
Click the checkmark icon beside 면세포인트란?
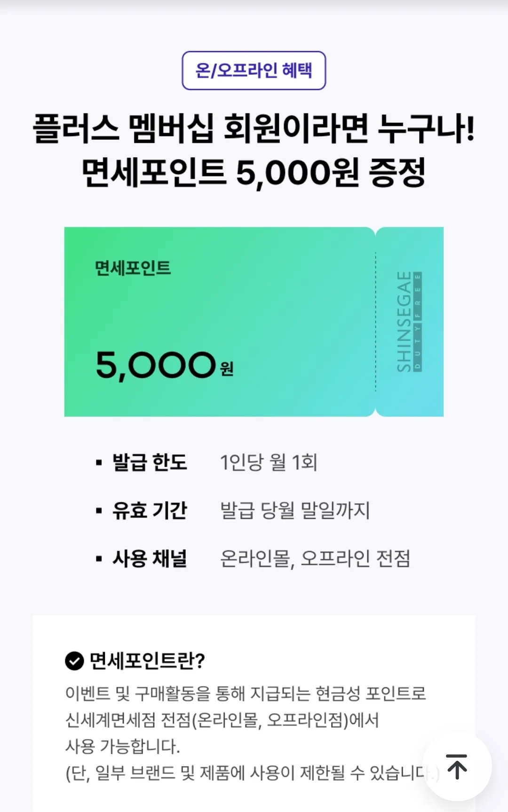74,661
